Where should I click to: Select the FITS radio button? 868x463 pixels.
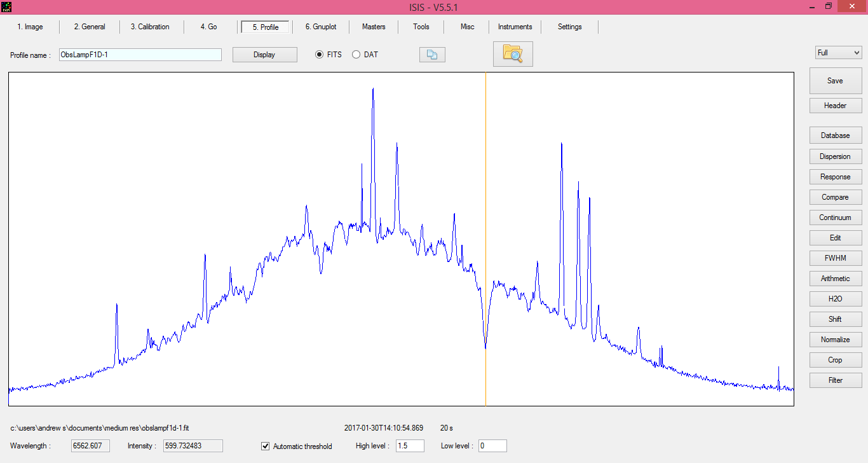[x=320, y=55]
